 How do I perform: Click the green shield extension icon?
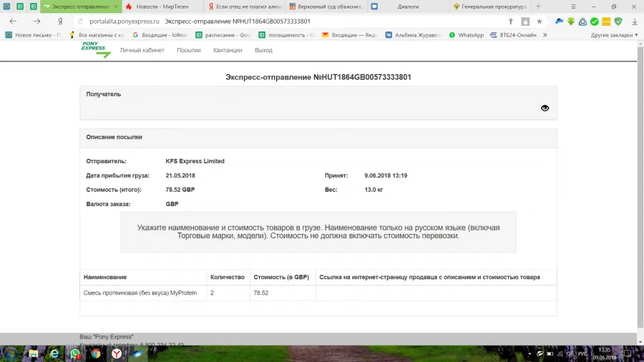618,21
